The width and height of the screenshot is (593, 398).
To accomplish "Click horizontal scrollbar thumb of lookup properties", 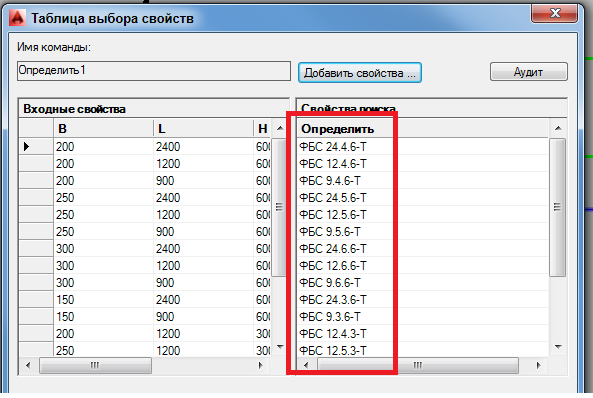I will [x=418, y=365].
